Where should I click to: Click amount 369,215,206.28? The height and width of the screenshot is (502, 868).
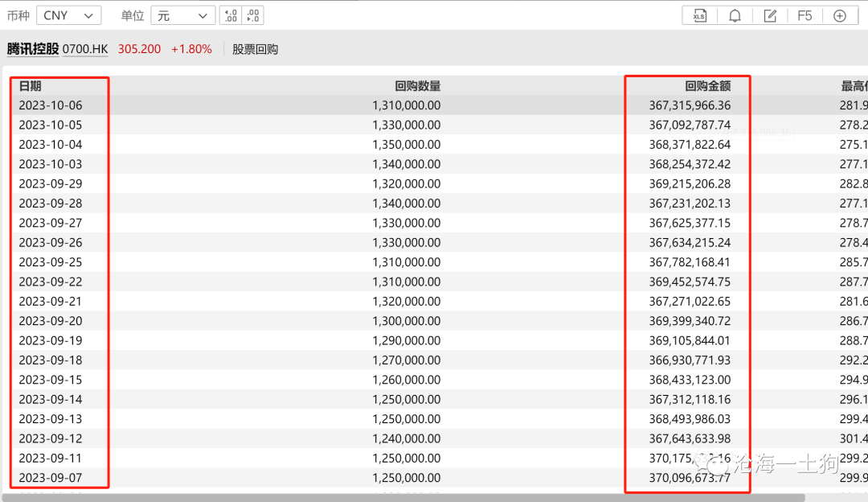click(x=690, y=183)
